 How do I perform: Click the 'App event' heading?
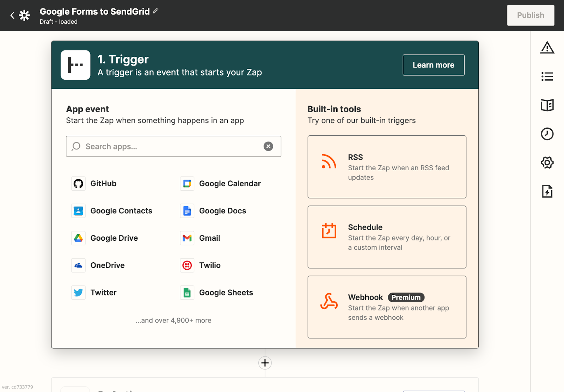tap(87, 109)
